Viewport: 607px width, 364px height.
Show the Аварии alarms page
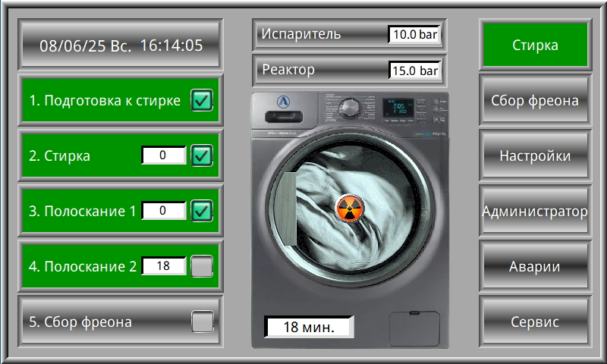click(x=535, y=266)
